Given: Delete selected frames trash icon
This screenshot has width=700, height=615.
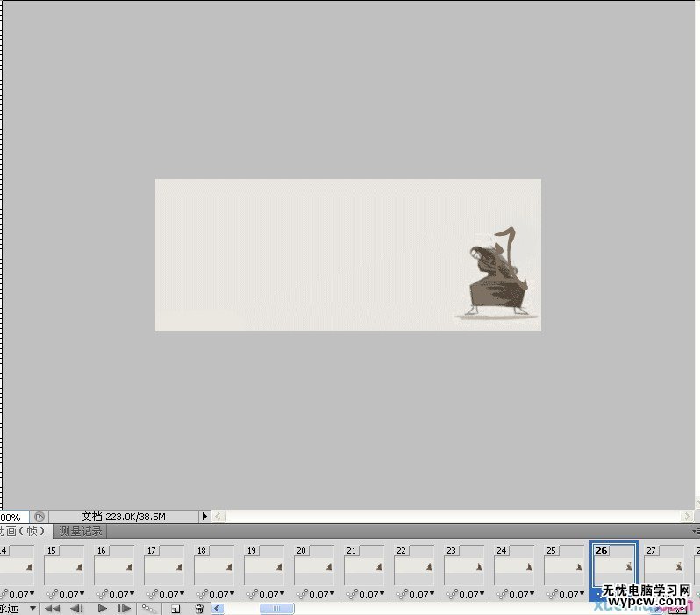Looking at the screenshot, I should click(x=199, y=608).
